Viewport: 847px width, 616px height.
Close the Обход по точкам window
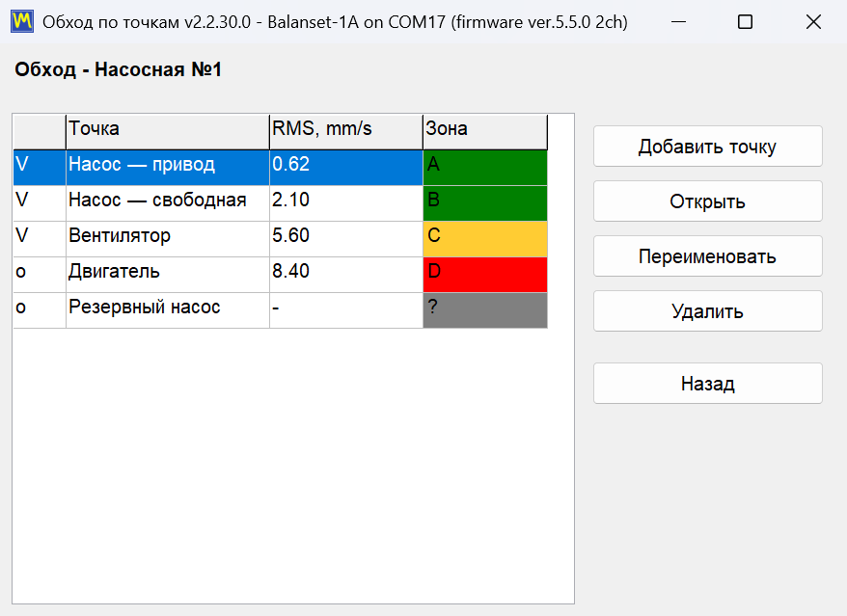click(813, 21)
